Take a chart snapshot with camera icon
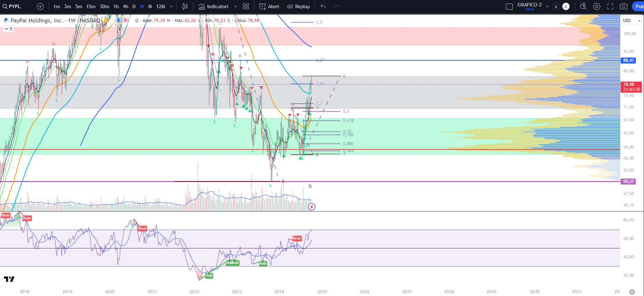 tap(623, 6)
